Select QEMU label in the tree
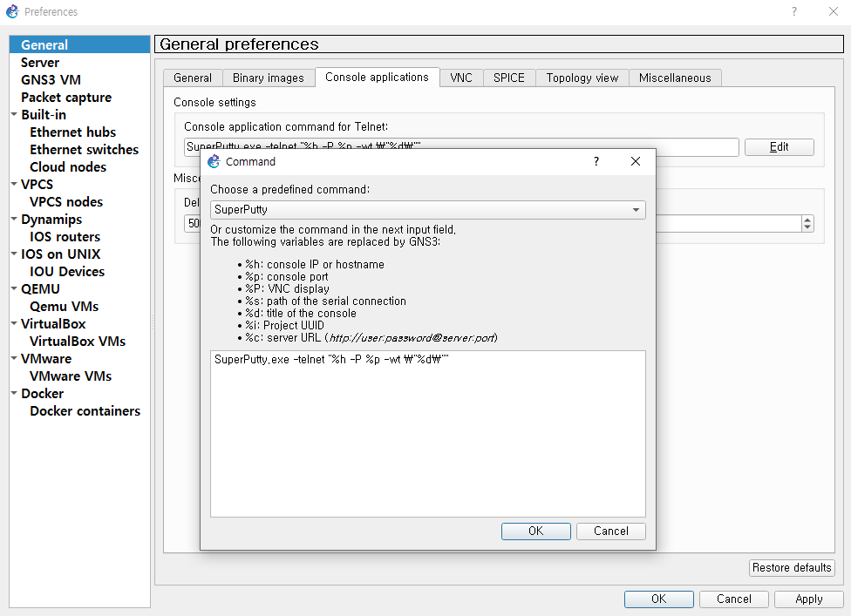 click(x=40, y=288)
